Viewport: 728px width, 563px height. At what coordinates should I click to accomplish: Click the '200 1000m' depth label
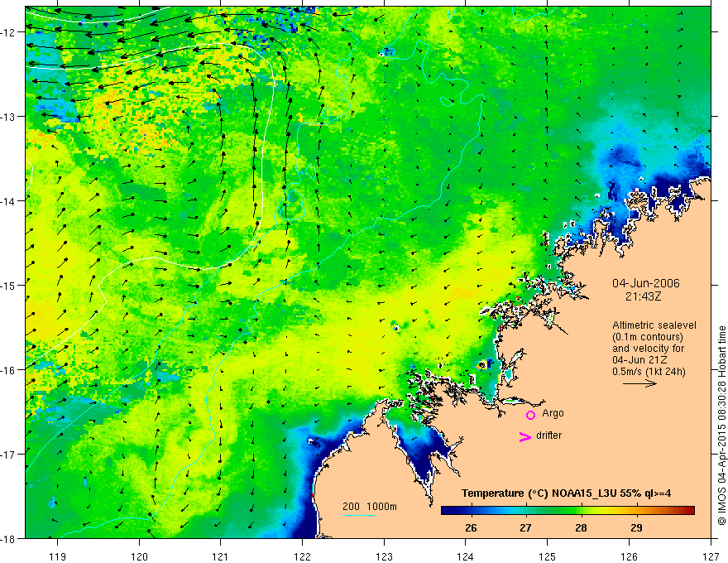[x=370, y=507]
